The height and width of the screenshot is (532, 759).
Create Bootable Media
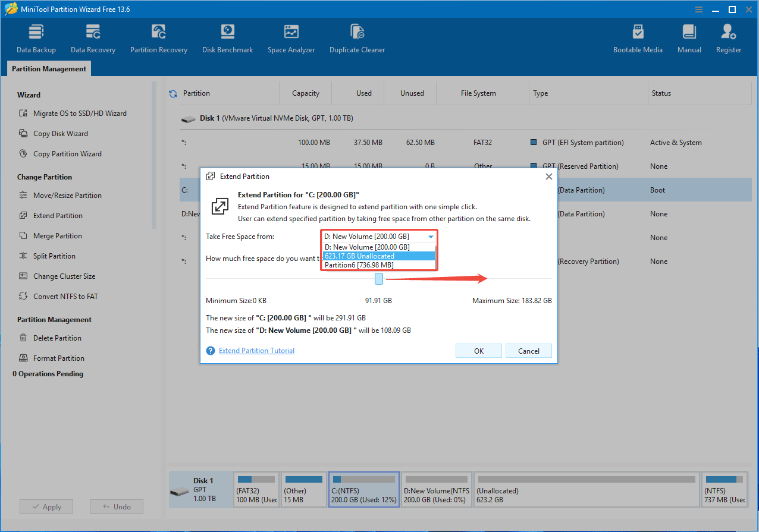click(638, 39)
